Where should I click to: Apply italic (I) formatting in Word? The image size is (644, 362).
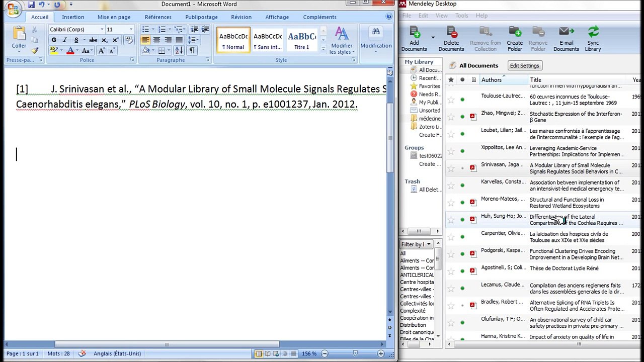pos(65,40)
